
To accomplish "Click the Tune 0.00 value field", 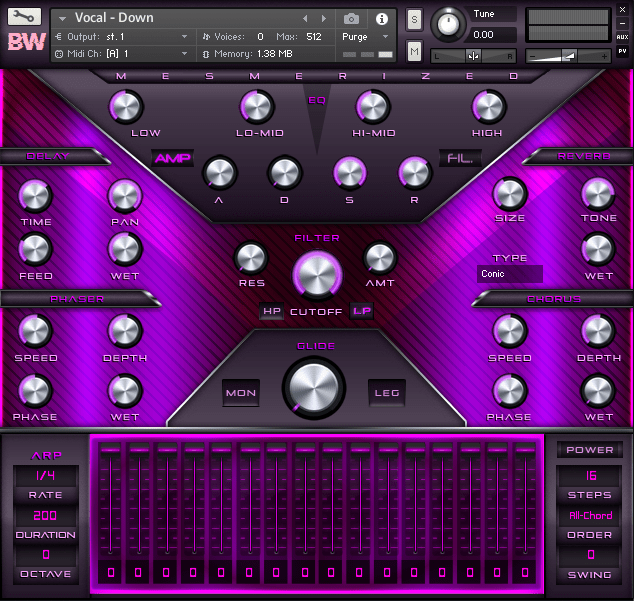I will 495,35.
